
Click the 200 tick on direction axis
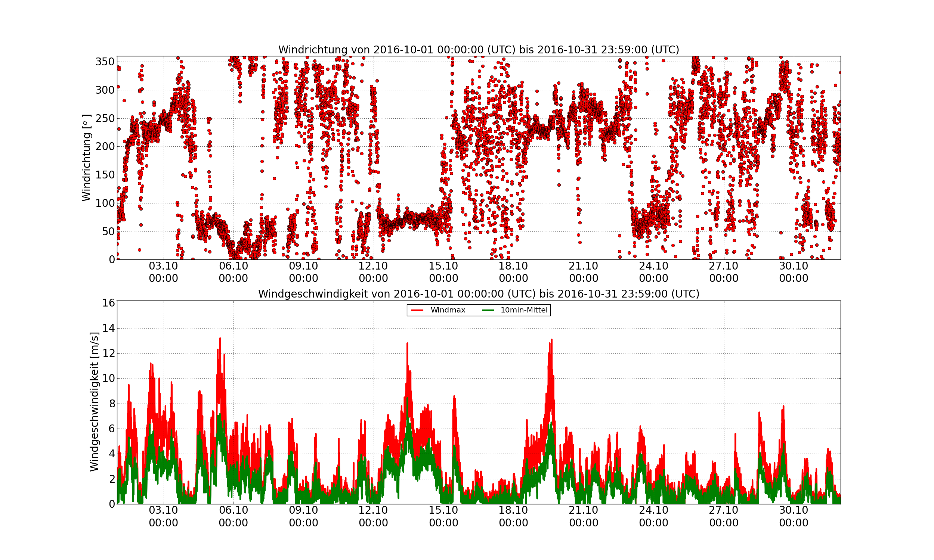pyautogui.click(x=105, y=147)
